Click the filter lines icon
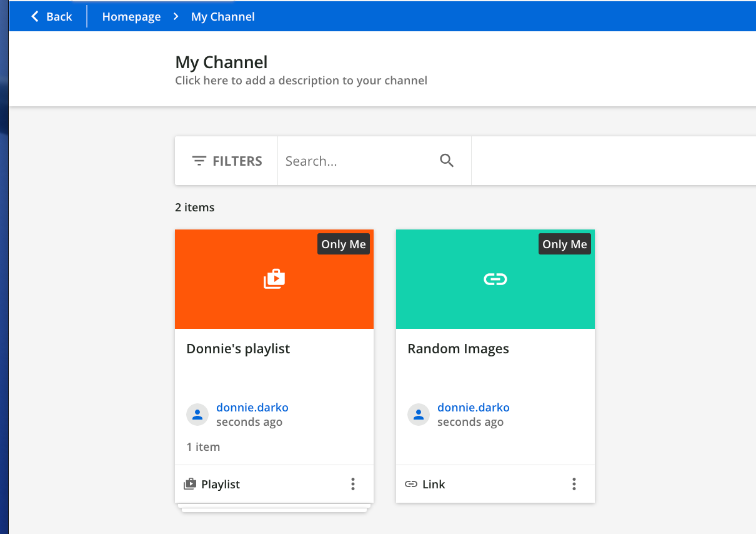756x534 pixels. [x=199, y=161]
